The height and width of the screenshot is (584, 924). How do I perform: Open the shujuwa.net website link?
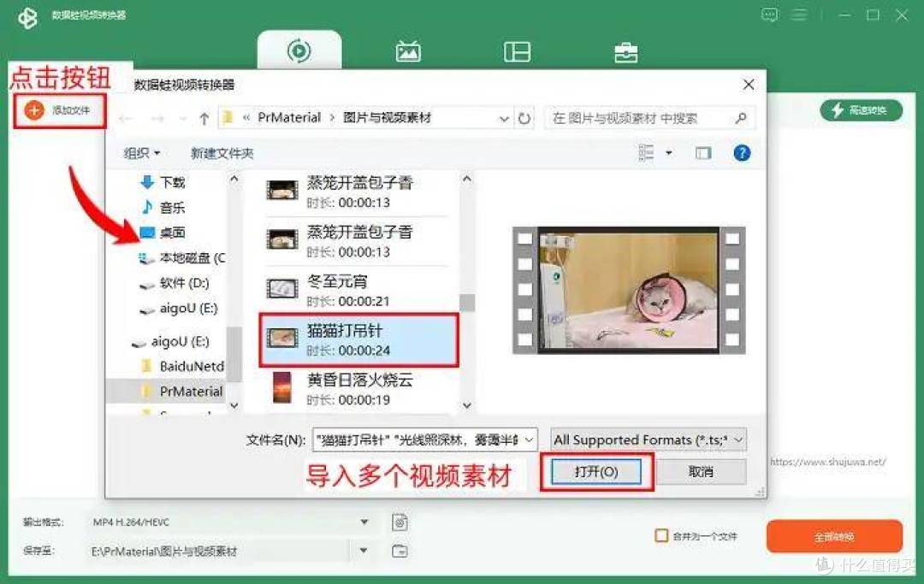tap(828, 462)
